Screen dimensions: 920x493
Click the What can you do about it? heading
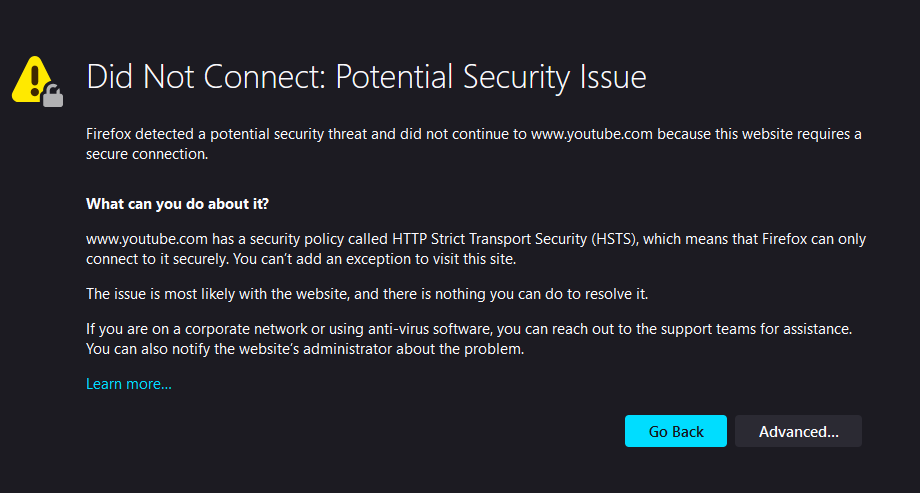tap(177, 204)
